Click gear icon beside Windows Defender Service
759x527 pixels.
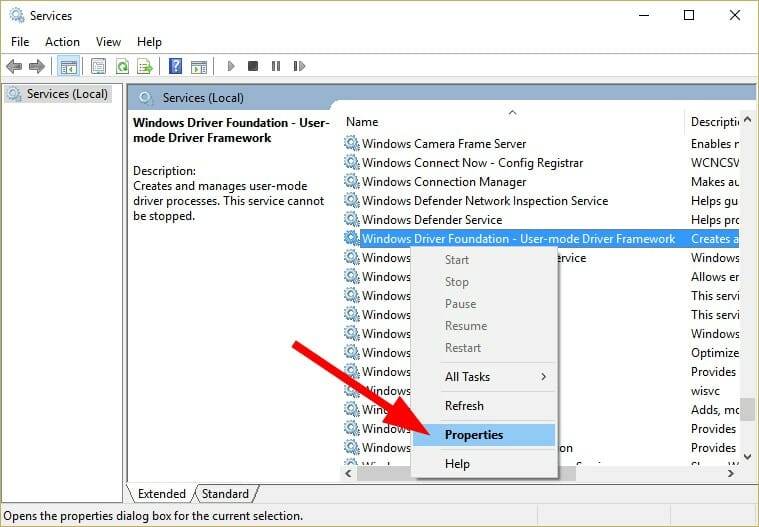pyautogui.click(x=352, y=219)
